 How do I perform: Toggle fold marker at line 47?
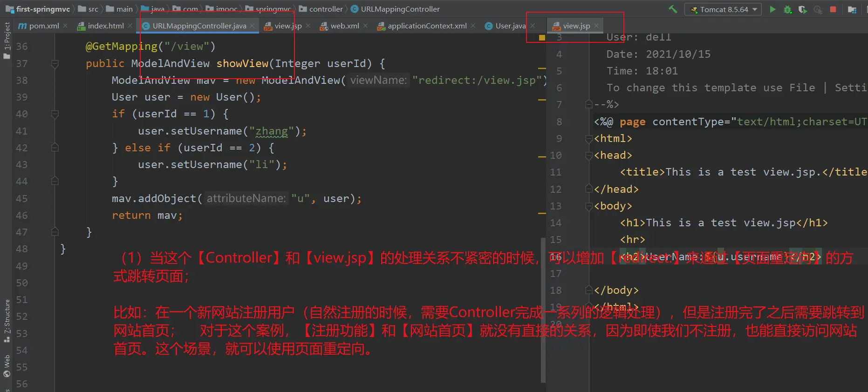pos(55,232)
